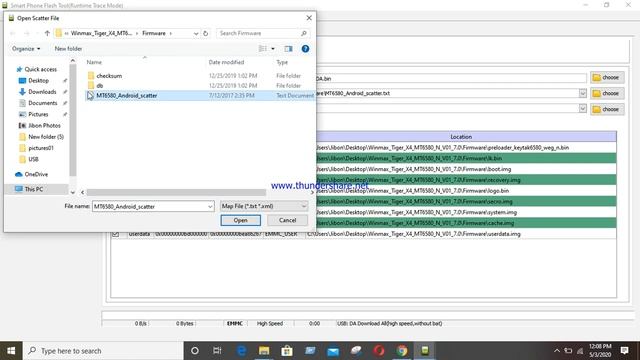Launch Google Chrome from taskbar
Viewport: 640px width, 360px height.
[402, 351]
